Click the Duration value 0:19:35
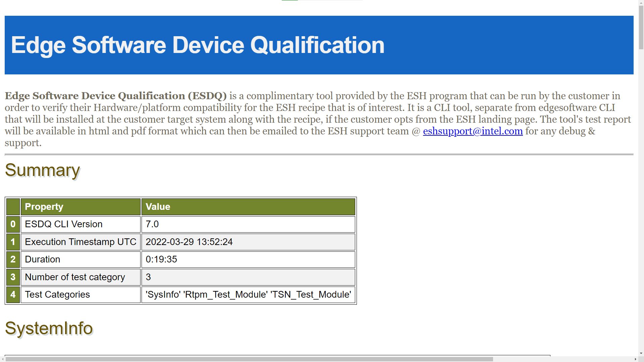 [x=161, y=259]
